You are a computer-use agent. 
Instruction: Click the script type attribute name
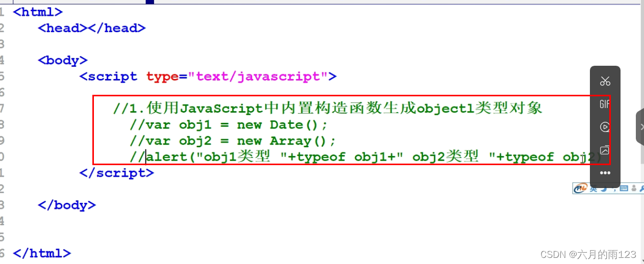(162, 77)
